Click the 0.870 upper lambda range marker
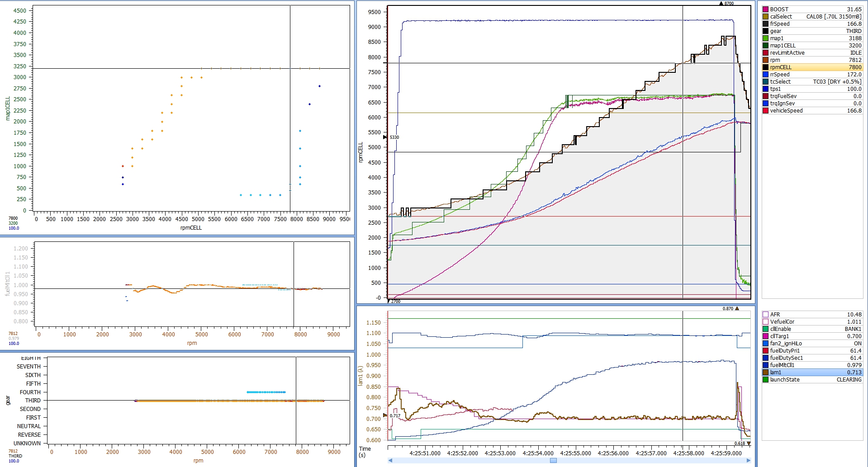This screenshot has height=467, width=868. click(x=737, y=308)
